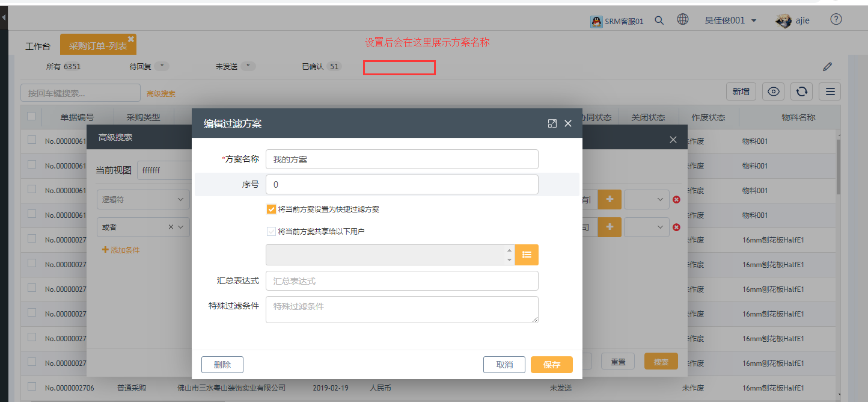Click the refresh icon button

coord(801,91)
